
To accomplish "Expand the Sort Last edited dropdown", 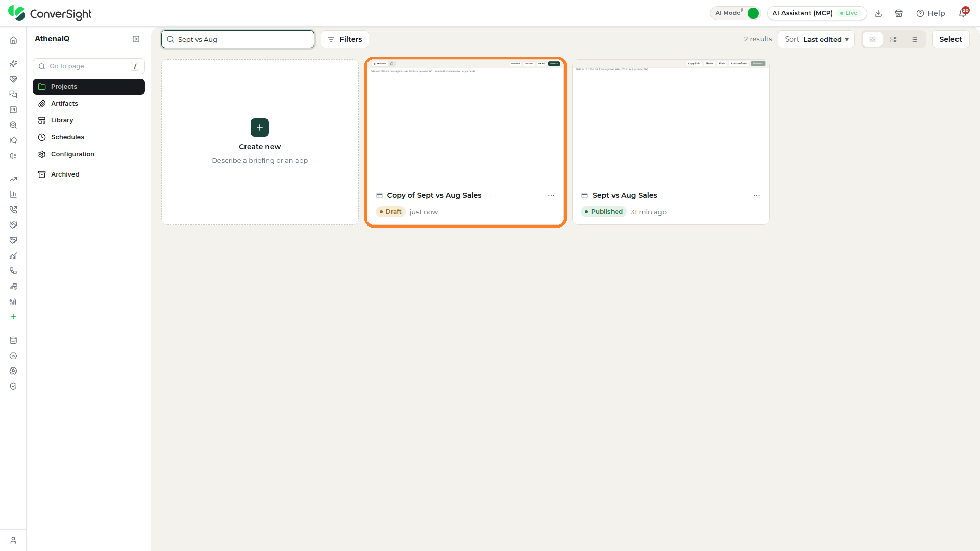I will pyautogui.click(x=816, y=39).
